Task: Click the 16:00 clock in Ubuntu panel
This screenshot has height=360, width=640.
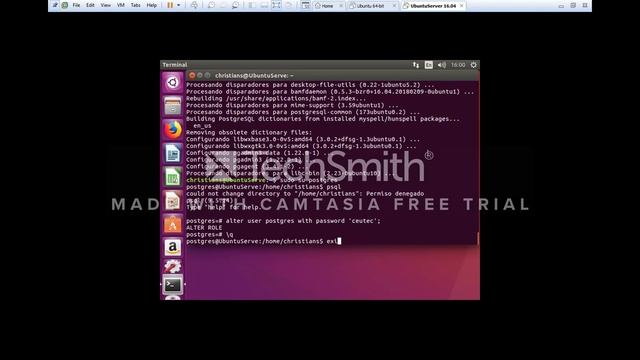Action: (458, 65)
